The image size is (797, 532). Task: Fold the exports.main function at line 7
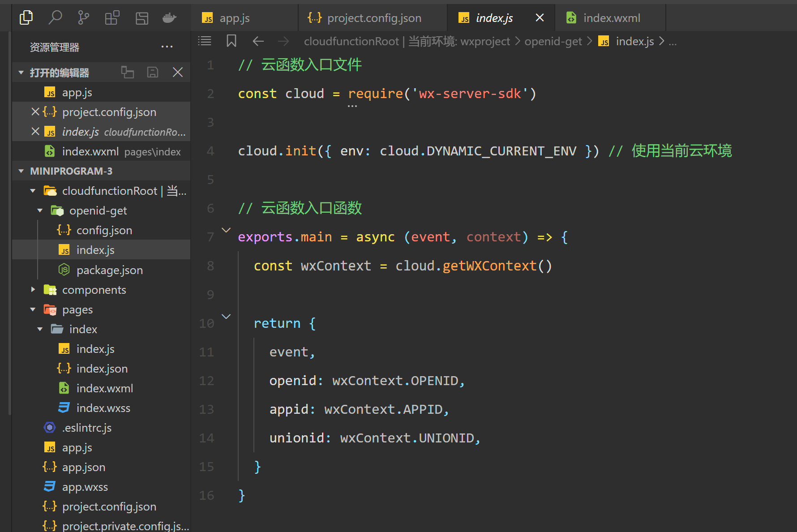coord(226,229)
